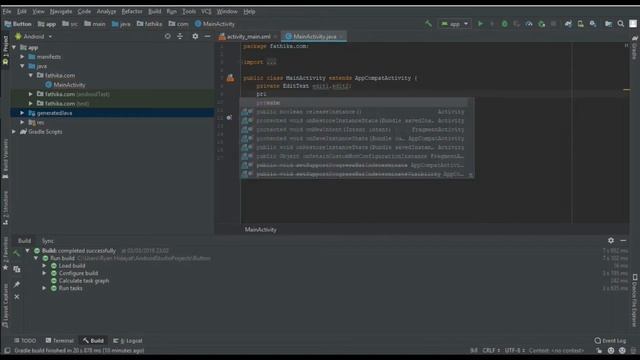Click the 'main' breadcrumb in navigation bar
Viewport: 640px width, 360px height.
95,24
